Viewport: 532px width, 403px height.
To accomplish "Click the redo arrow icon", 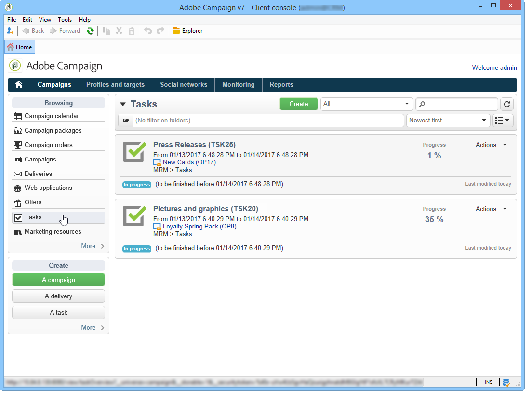I will point(160,31).
